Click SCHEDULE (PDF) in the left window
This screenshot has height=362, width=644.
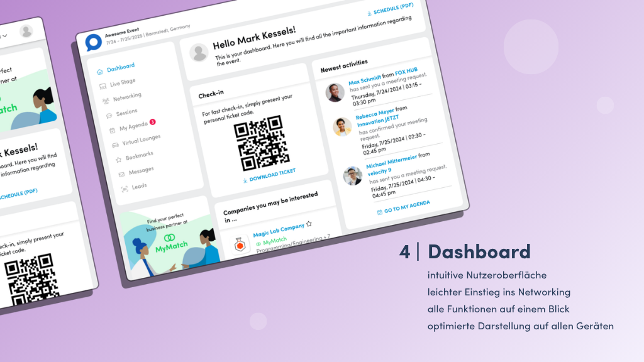click(x=17, y=194)
